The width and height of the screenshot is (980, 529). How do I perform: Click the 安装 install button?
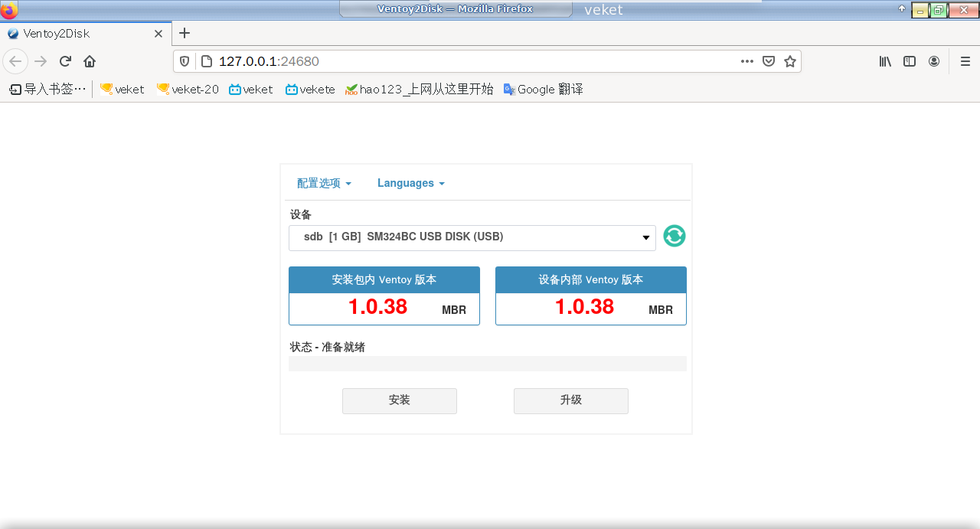(400, 400)
